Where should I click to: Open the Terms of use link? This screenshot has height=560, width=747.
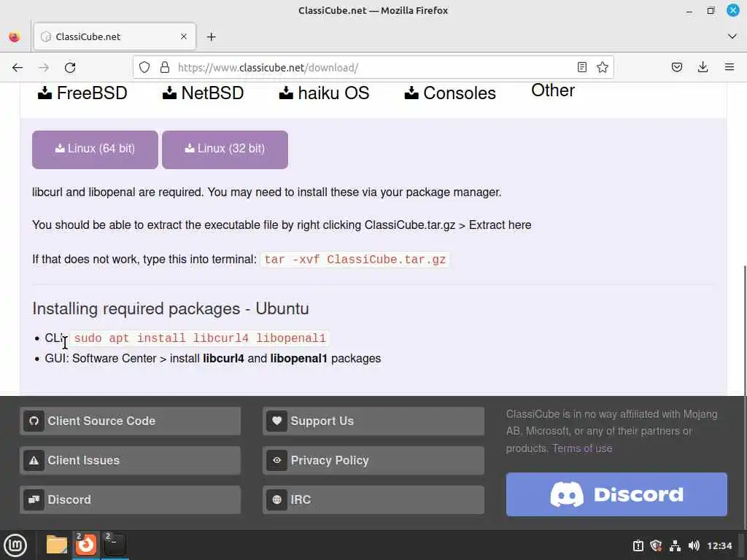[582, 448]
